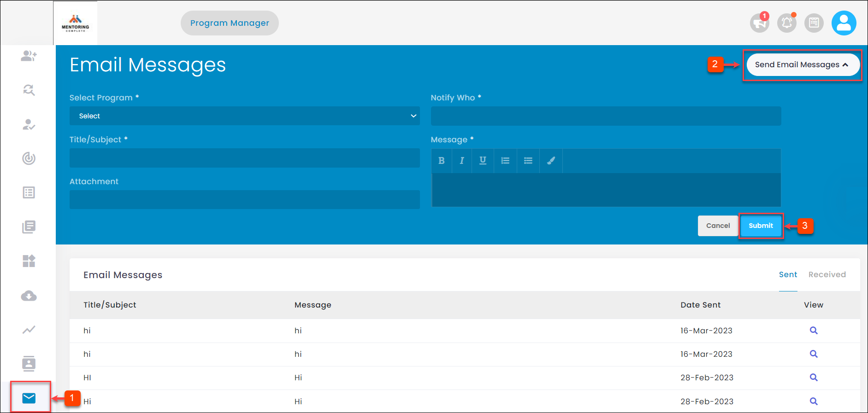The image size is (868, 413).
Task: Open the contacts badge sidebar icon
Action: [x=29, y=364]
